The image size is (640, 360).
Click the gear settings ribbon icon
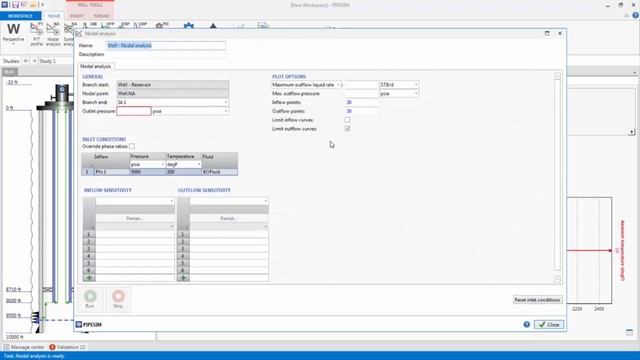coord(189,26)
